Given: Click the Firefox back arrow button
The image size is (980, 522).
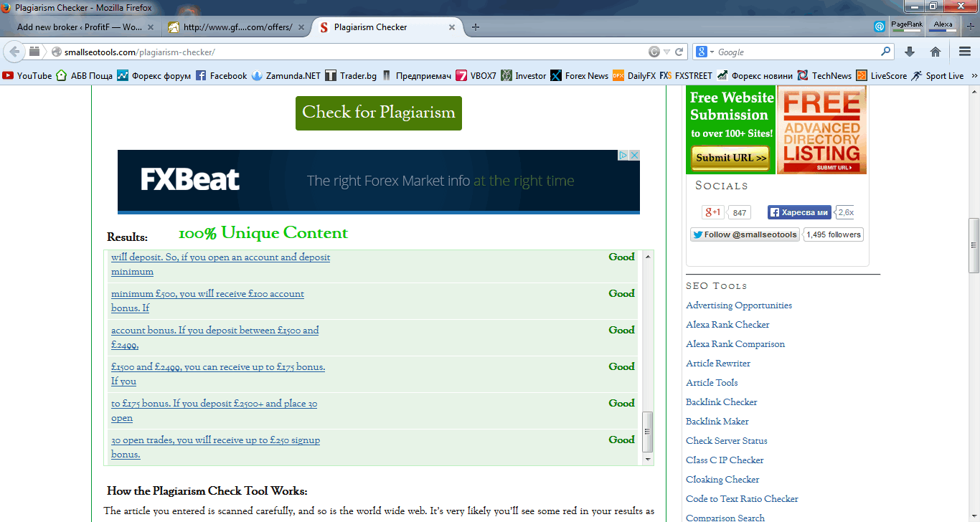Looking at the screenshot, I should point(14,52).
